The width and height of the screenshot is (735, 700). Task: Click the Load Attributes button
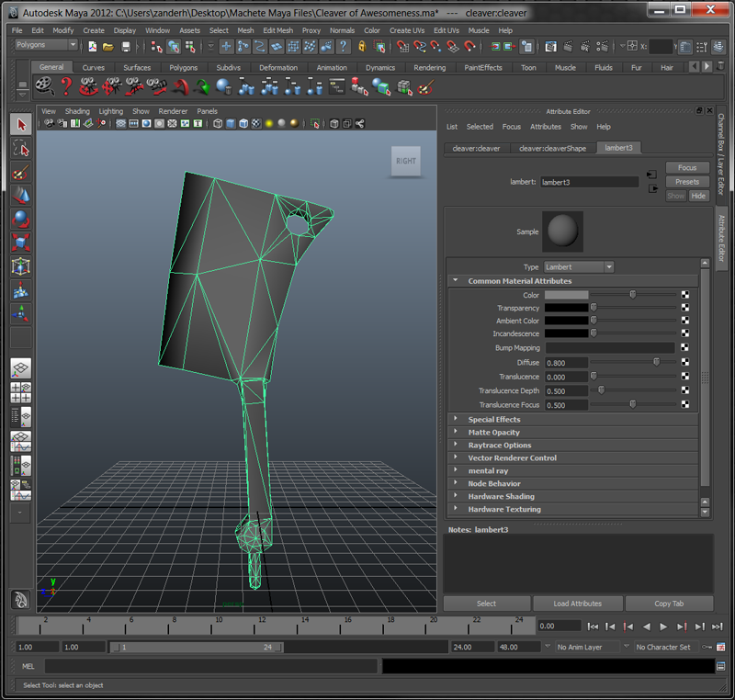578,604
